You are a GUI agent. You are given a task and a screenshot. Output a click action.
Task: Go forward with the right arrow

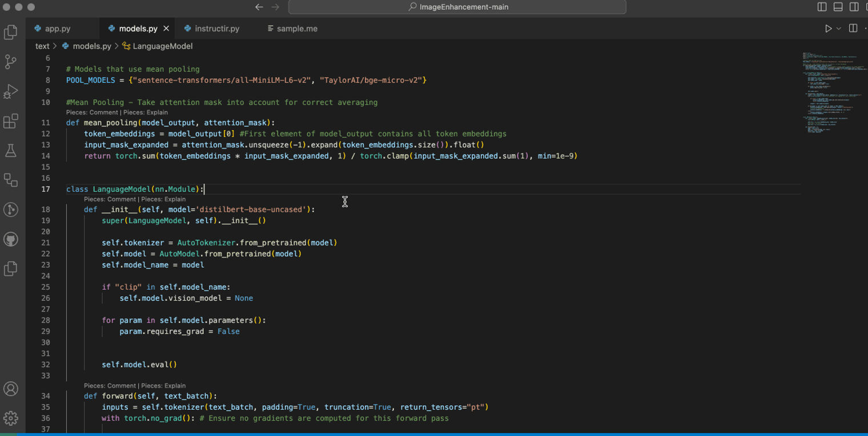[x=275, y=7]
